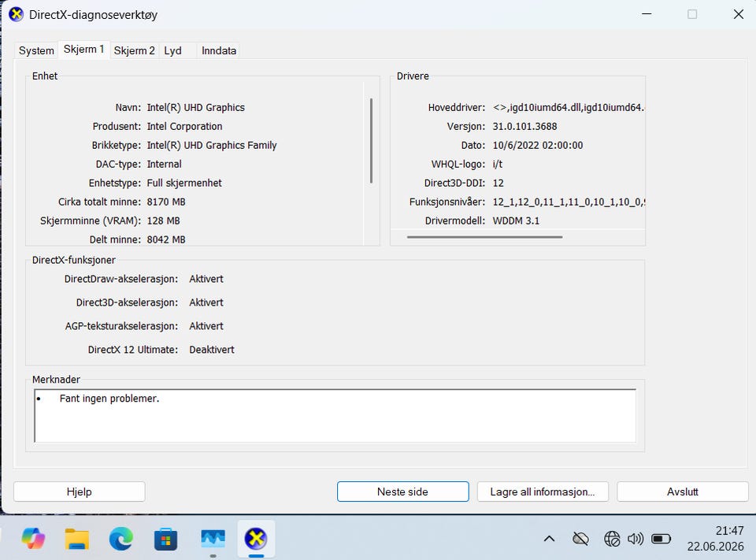756x560 pixels.
Task: Click 'Intel(R) UHD Graphics Family' value
Action: coord(212,145)
